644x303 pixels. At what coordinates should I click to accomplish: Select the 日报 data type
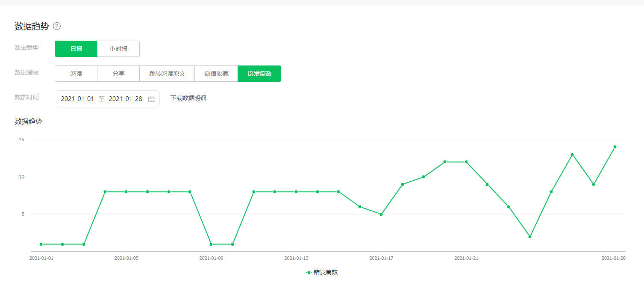coord(76,49)
